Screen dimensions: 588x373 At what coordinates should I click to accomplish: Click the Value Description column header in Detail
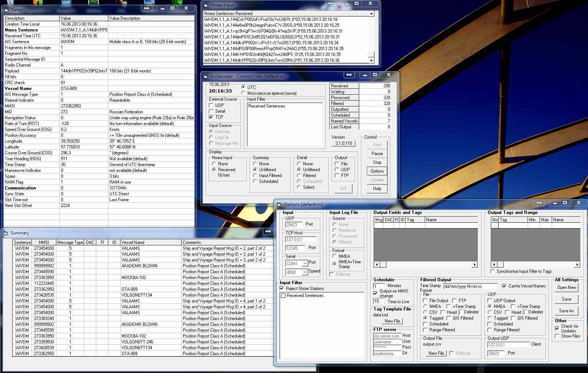151,18
